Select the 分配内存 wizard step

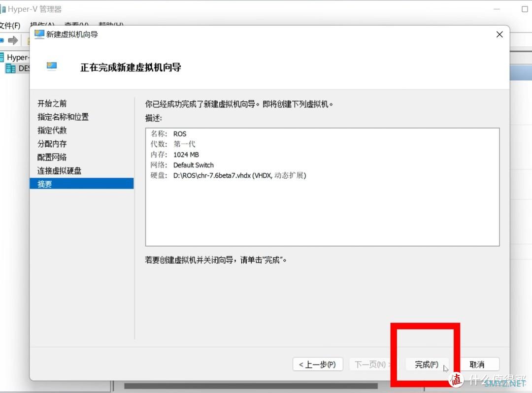pyautogui.click(x=52, y=144)
